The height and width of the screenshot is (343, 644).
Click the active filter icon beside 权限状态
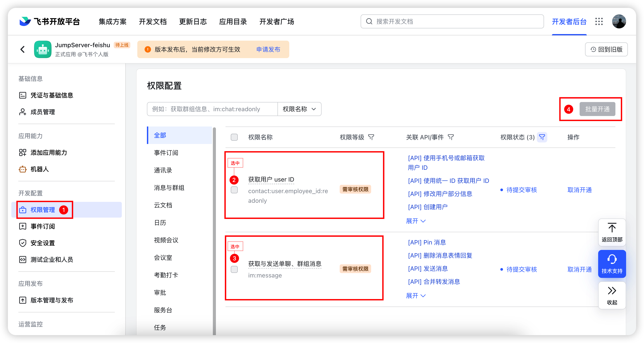click(542, 137)
